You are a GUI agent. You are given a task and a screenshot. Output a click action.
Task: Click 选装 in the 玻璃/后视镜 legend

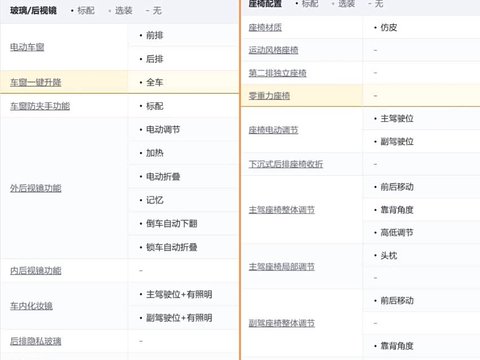tap(124, 11)
